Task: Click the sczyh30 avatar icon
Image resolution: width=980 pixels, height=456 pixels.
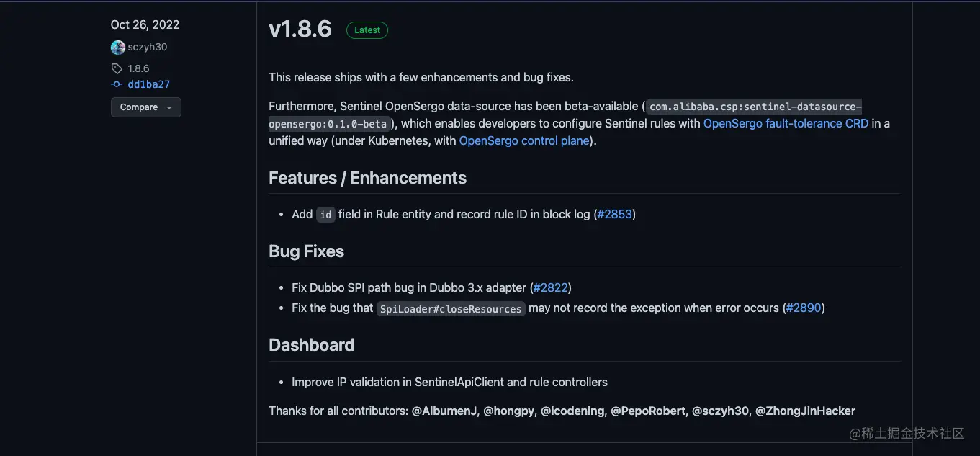Action: 118,48
